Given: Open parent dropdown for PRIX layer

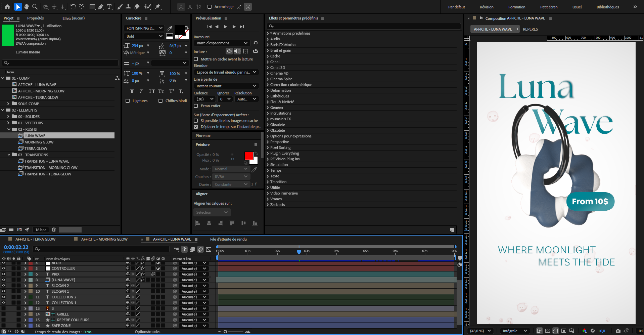Looking at the screenshot, I should pyautogui.click(x=194, y=274).
